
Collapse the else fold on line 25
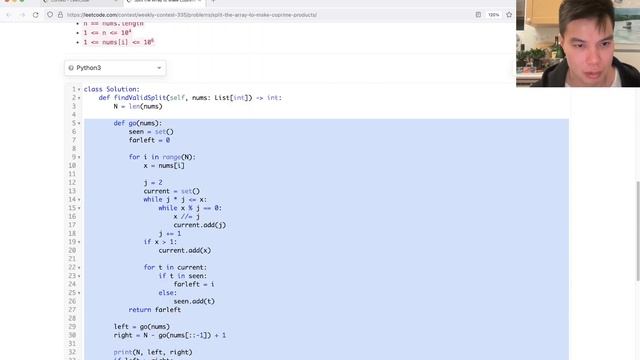coord(79,293)
